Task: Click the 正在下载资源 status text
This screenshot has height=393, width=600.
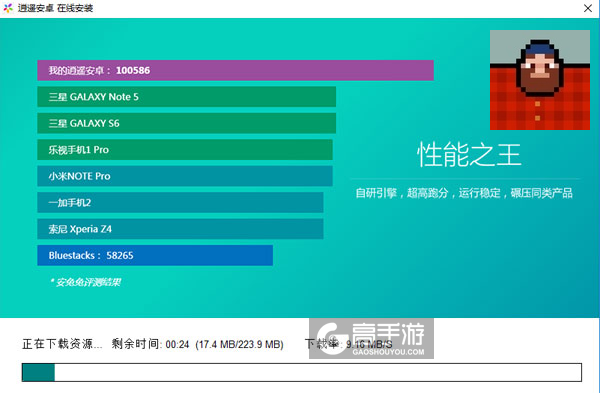Action: pyautogui.click(x=62, y=344)
